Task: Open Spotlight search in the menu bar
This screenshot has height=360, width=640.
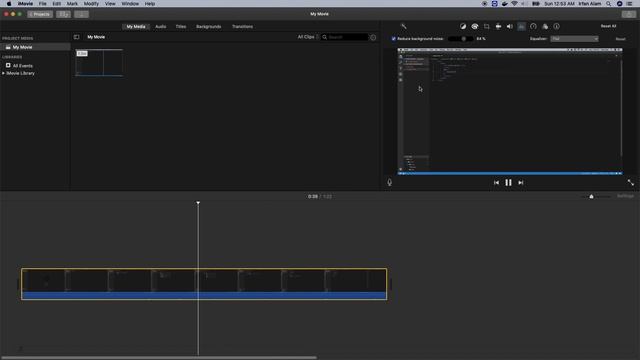Action: [x=609, y=4]
